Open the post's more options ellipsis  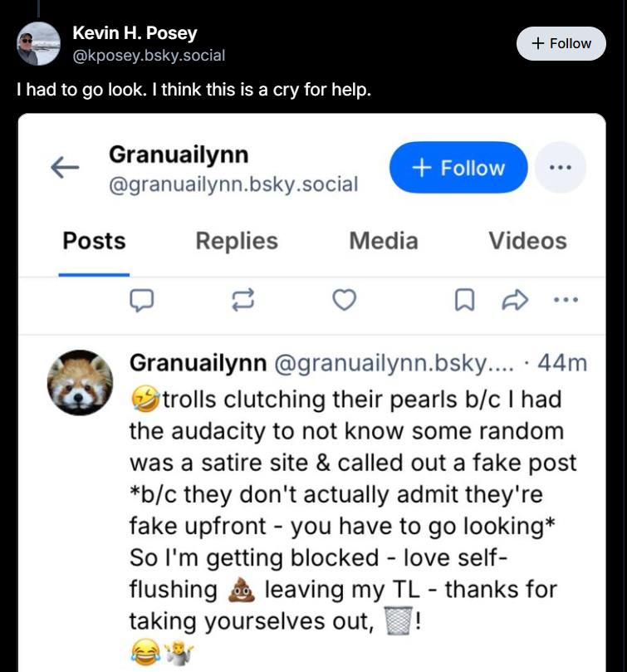pyautogui.click(x=565, y=300)
